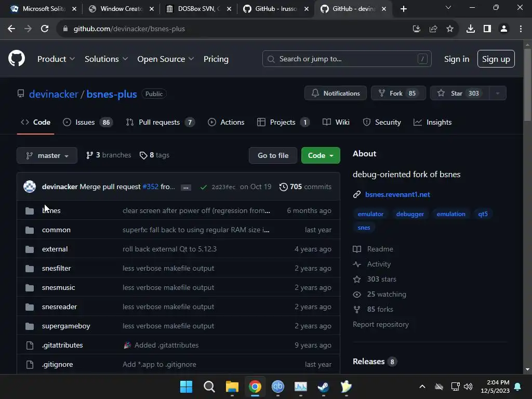The width and height of the screenshot is (532, 399).
Task: View 705 commits history
Action: pos(305,187)
